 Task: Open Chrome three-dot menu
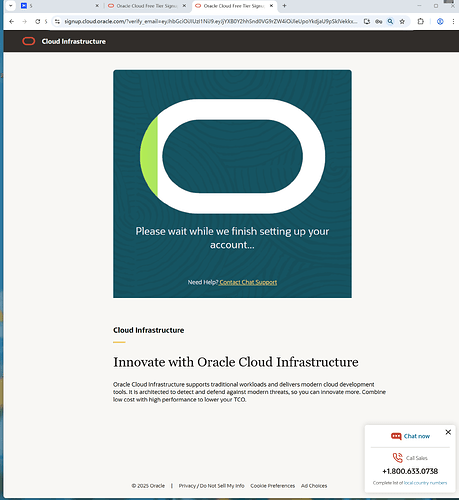pos(453,22)
